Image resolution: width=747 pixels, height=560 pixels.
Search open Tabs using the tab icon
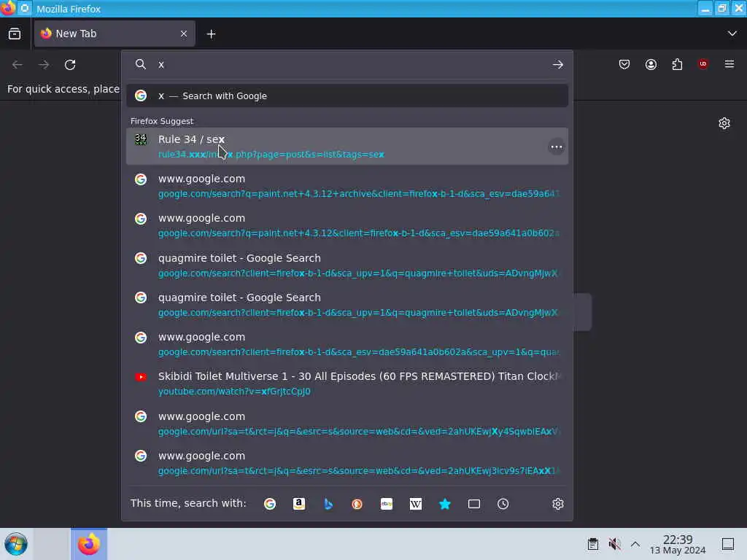474,504
